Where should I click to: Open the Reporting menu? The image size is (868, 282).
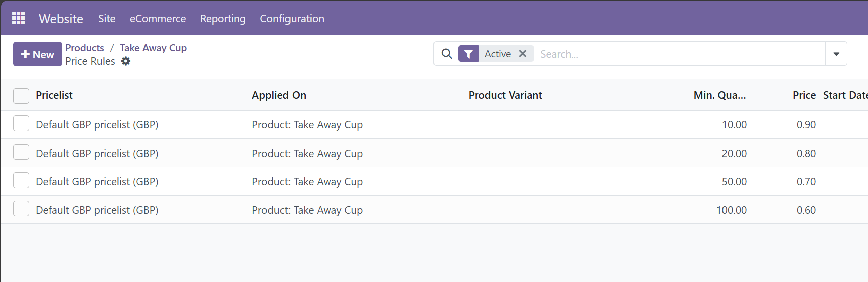point(223,19)
